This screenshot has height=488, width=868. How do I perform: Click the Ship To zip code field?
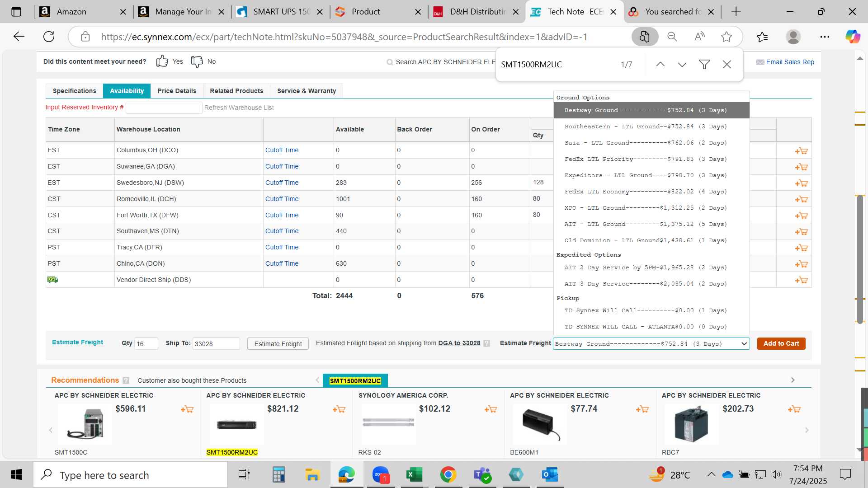pos(216,344)
